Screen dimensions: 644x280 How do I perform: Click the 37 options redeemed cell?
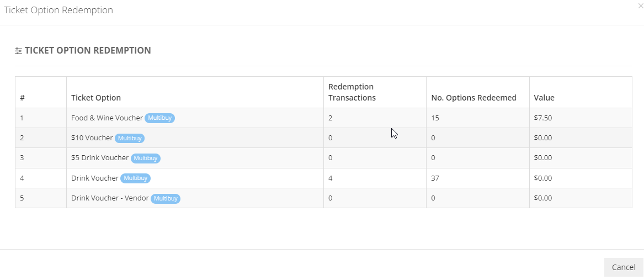coord(478,178)
